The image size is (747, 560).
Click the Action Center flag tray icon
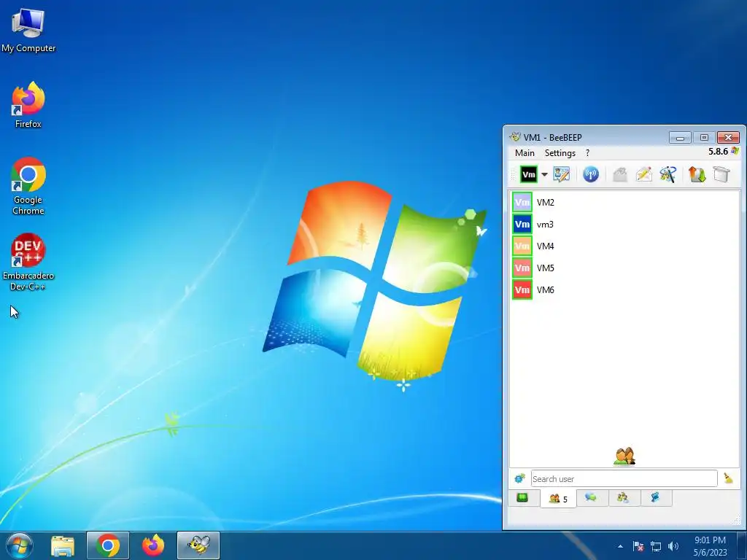click(638, 546)
